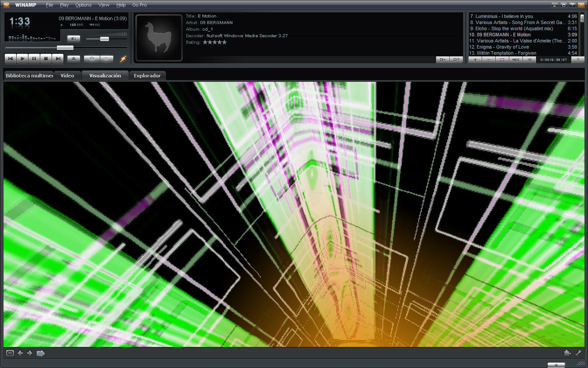The height and width of the screenshot is (368, 588).
Task: Stop playback with the Stop button
Action: (46, 59)
